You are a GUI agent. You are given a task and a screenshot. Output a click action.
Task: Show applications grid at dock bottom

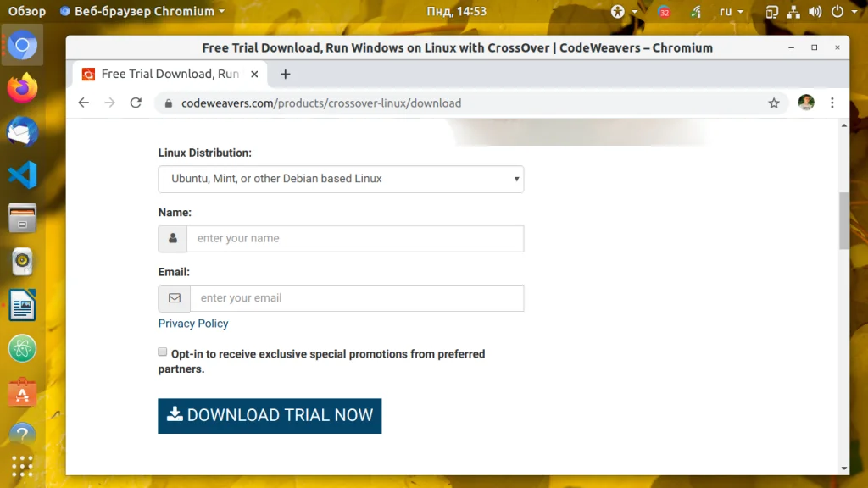point(22,467)
